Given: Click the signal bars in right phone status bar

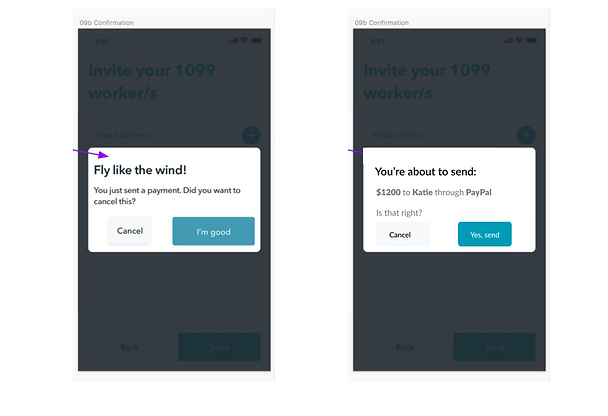Looking at the screenshot, I should (509, 41).
